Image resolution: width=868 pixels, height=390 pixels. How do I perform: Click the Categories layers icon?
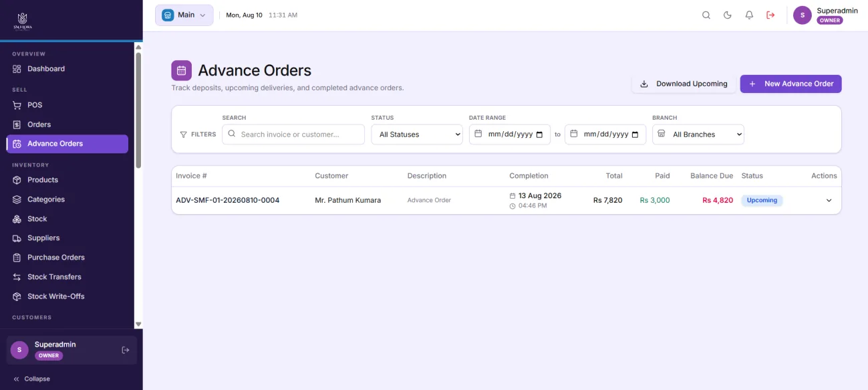tap(17, 199)
